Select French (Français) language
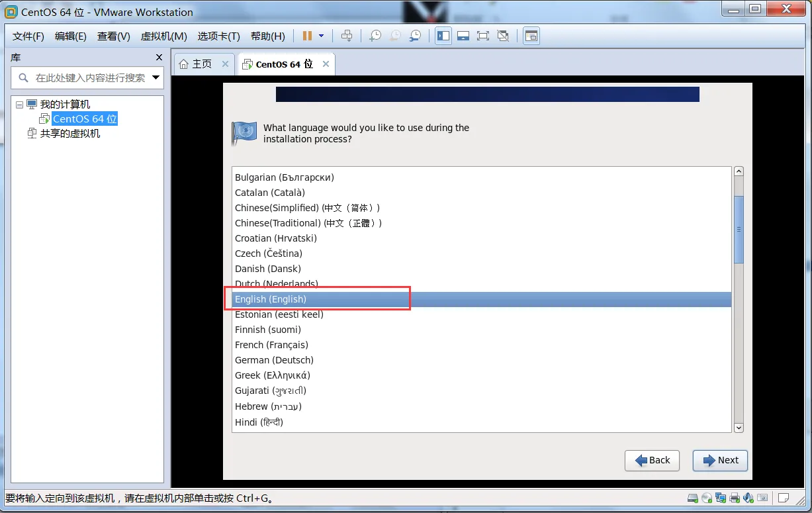 [x=482, y=345]
